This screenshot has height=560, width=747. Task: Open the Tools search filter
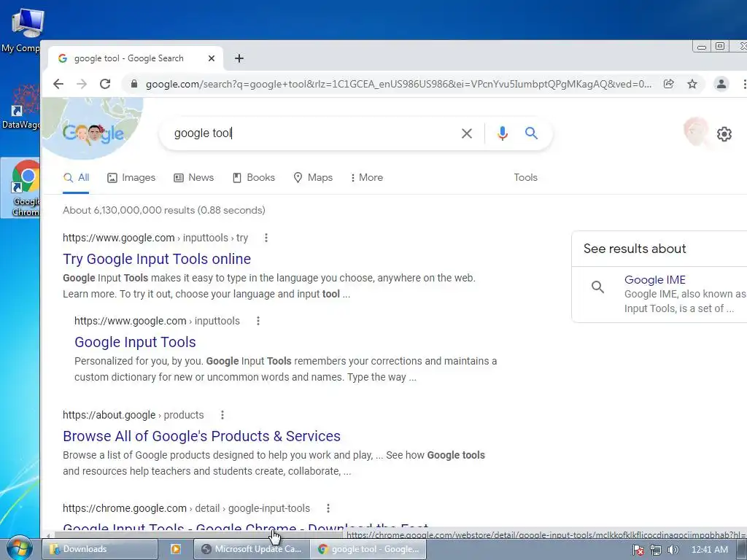click(x=525, y=178)
